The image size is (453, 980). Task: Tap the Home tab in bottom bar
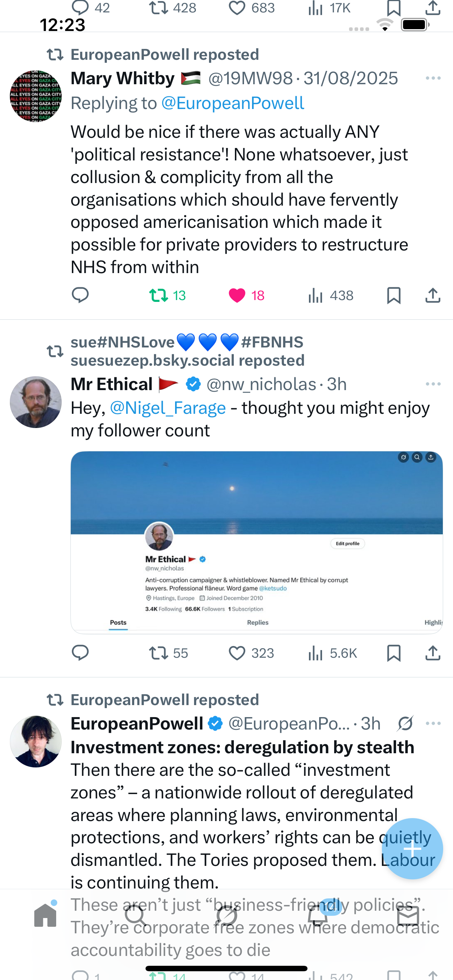(x=45, y=915)
